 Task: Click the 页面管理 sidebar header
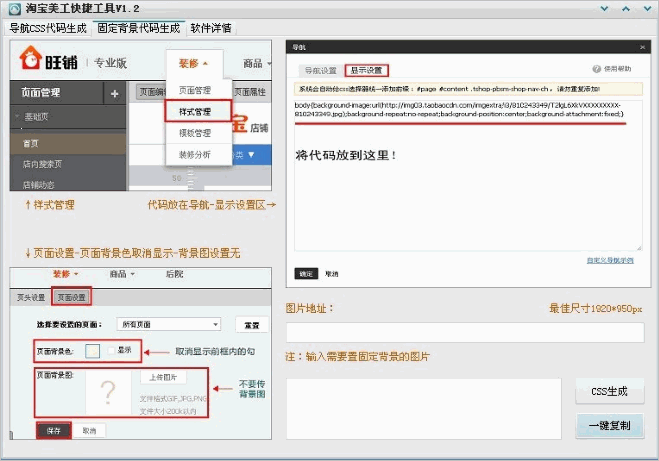[x=41, y=92]
